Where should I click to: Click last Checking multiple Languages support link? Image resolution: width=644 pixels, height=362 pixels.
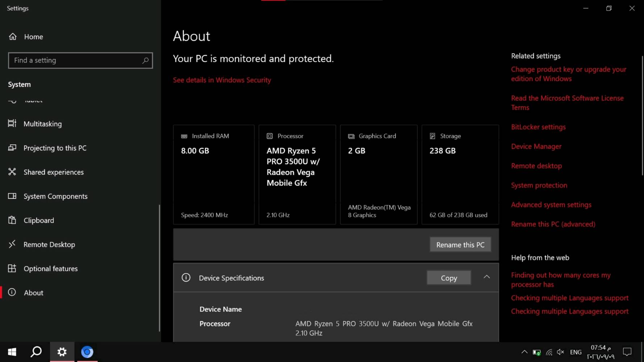click(570, 311)
